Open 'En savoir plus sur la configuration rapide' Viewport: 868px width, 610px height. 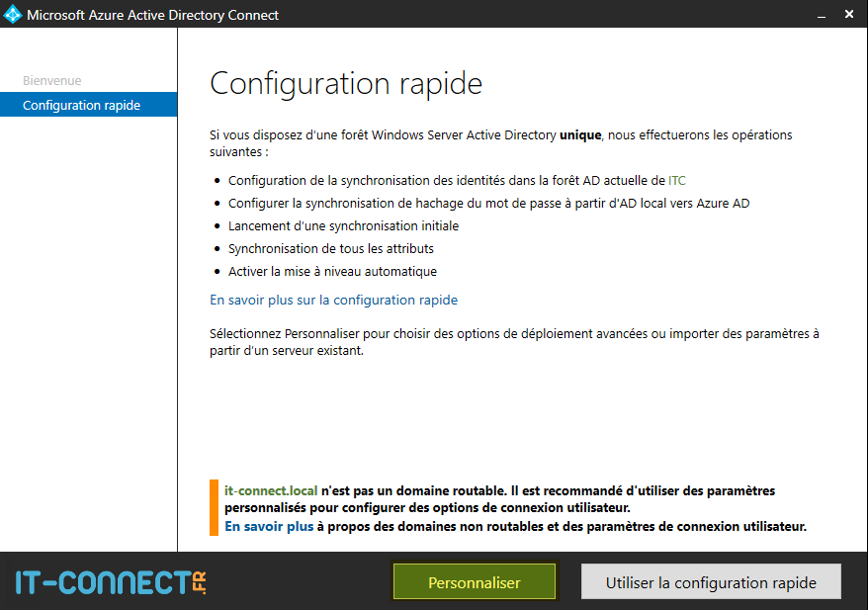[333, 300]
